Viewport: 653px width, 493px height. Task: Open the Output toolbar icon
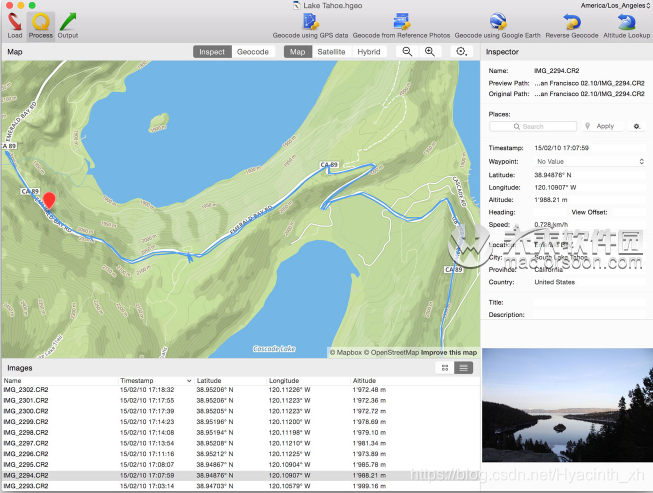click(x=67, y=22)
